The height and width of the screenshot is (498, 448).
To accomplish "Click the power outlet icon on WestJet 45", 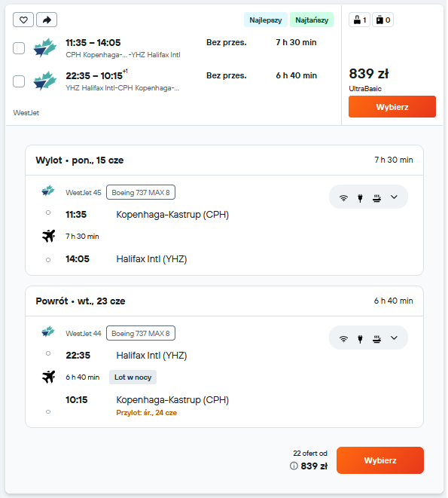I will click(x=360, y=198).
